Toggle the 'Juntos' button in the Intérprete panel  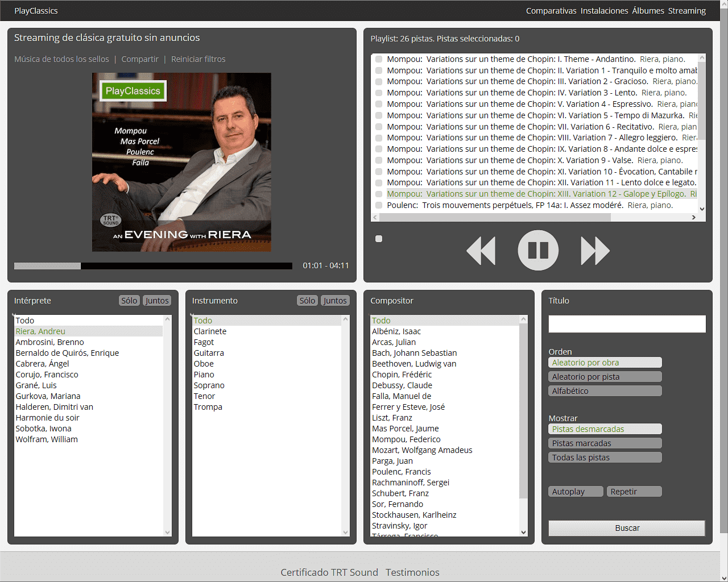[156, 301]
